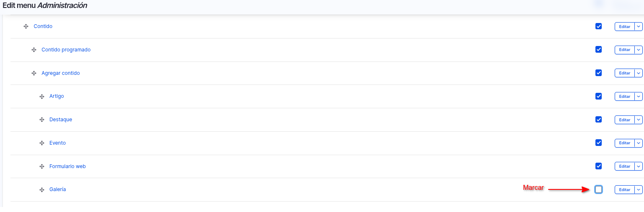The image size is (644, 212).
Task: Open the dropdown arrow beside Galería's Editar
Action: [638, 190]
